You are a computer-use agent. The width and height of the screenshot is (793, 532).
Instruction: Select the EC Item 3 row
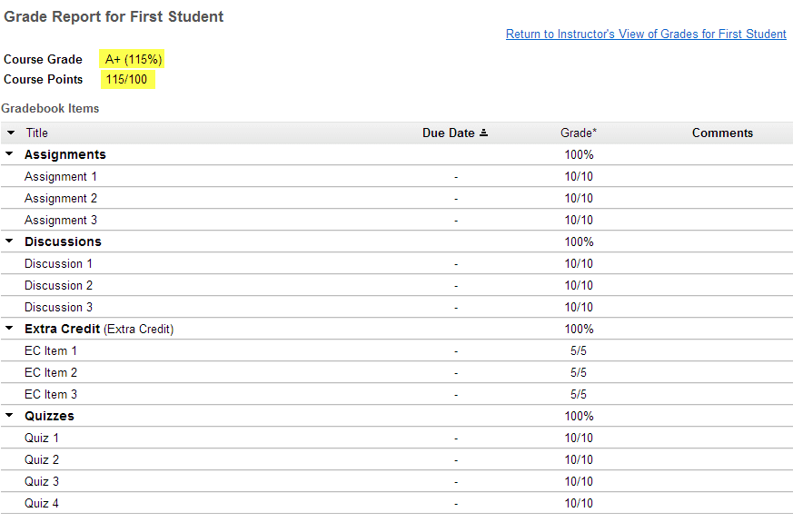(x=396, y=394)
